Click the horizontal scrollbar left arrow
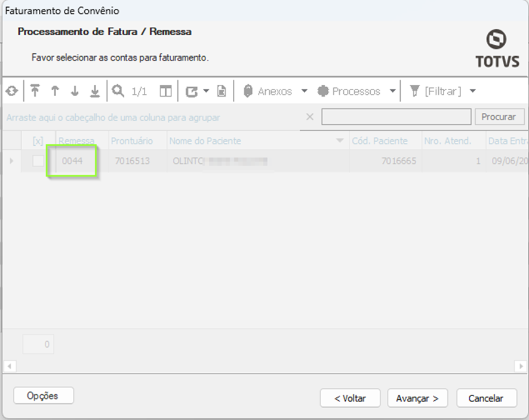The height and width of the screenshot is (420, 529). 10,366
